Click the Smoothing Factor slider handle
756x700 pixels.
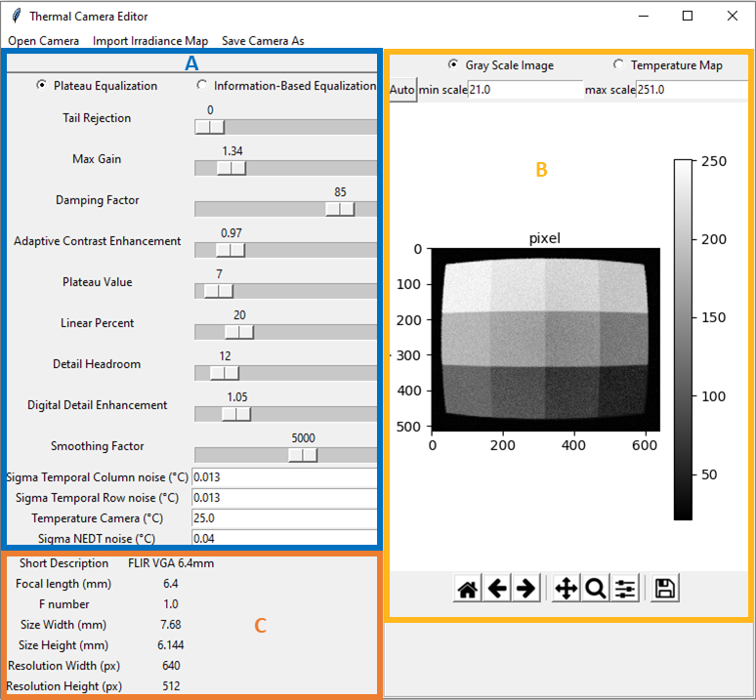pos(303,455)
